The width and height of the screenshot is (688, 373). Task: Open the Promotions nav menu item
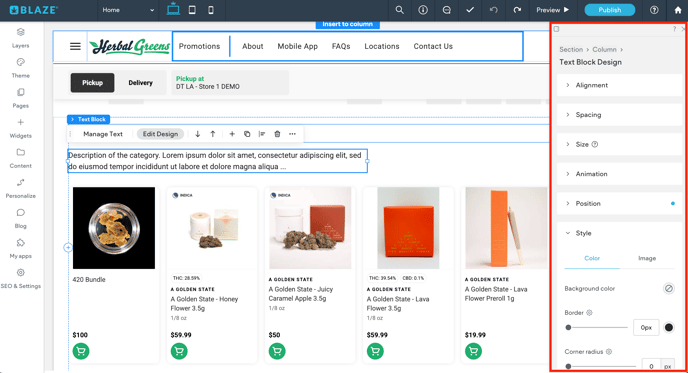(199, 46)
